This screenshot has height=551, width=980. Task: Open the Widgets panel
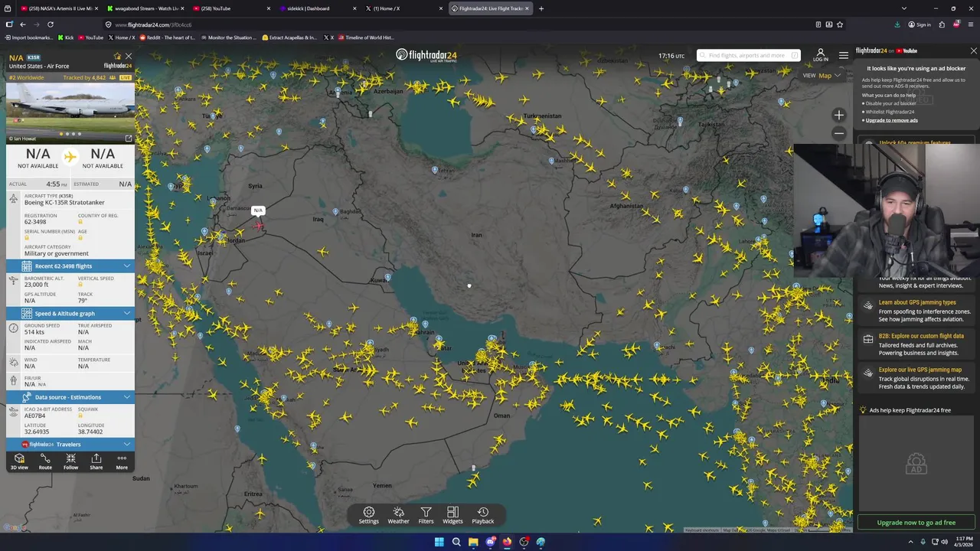[452, 515]
